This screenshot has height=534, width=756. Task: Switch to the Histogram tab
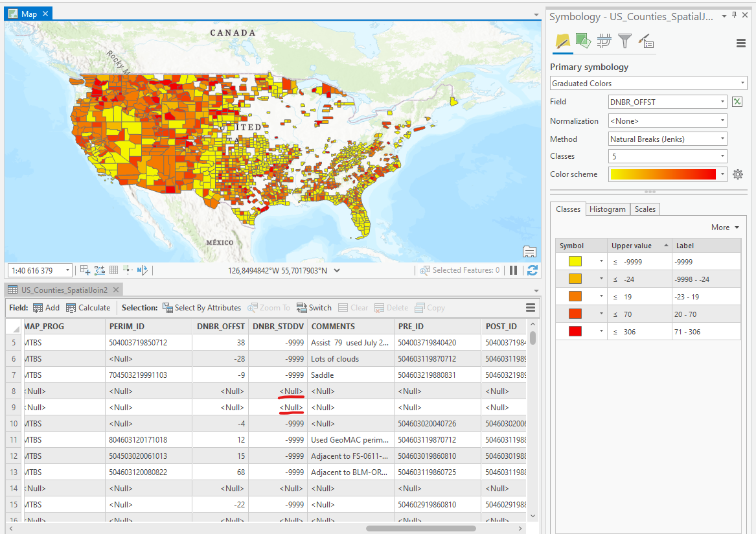[608, 209]
